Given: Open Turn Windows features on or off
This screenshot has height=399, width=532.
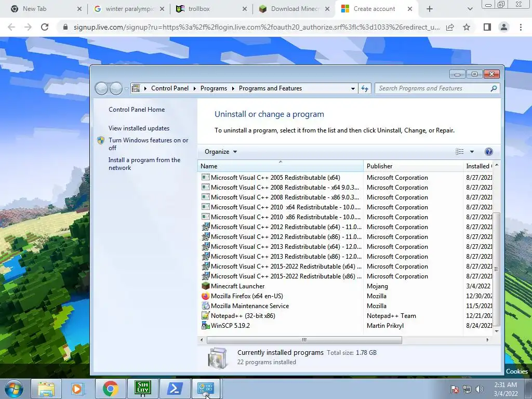Looking at the screenshot, I should pos(148,144).
